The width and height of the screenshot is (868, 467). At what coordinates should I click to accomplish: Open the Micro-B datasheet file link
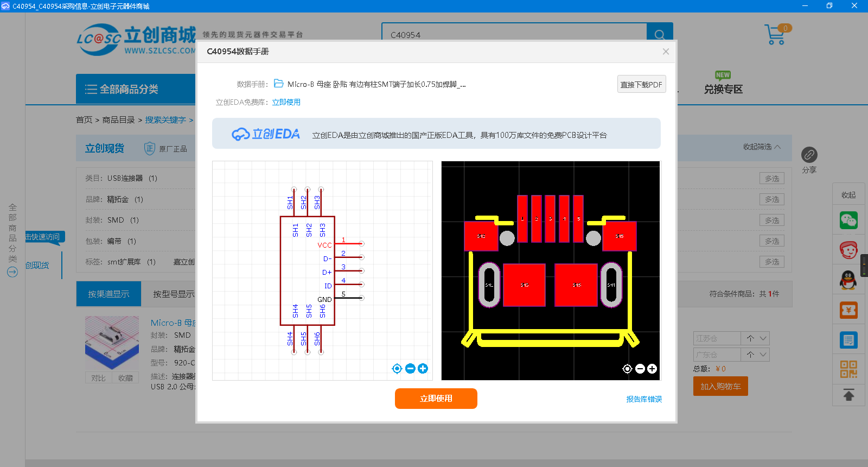point(376,84)
